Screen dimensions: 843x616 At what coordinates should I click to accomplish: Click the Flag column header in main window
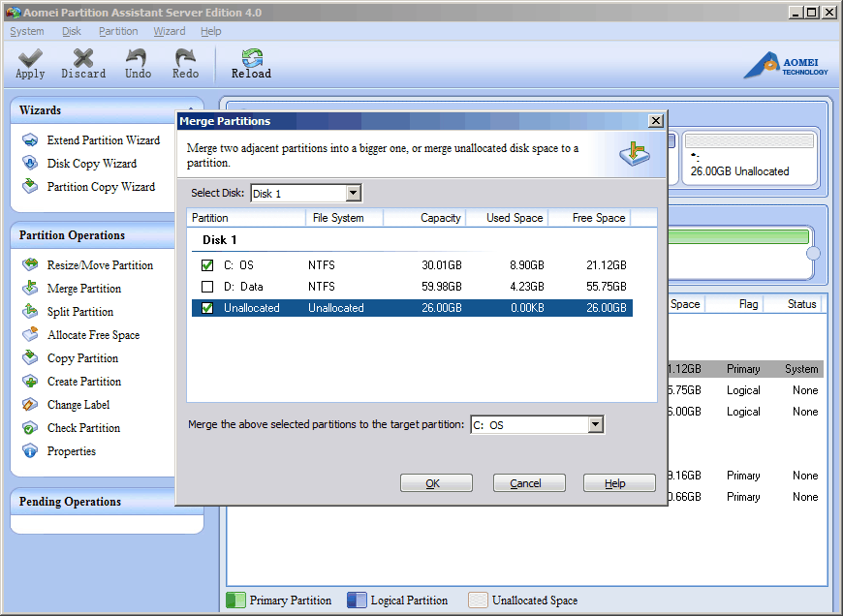tap(734, 304)
